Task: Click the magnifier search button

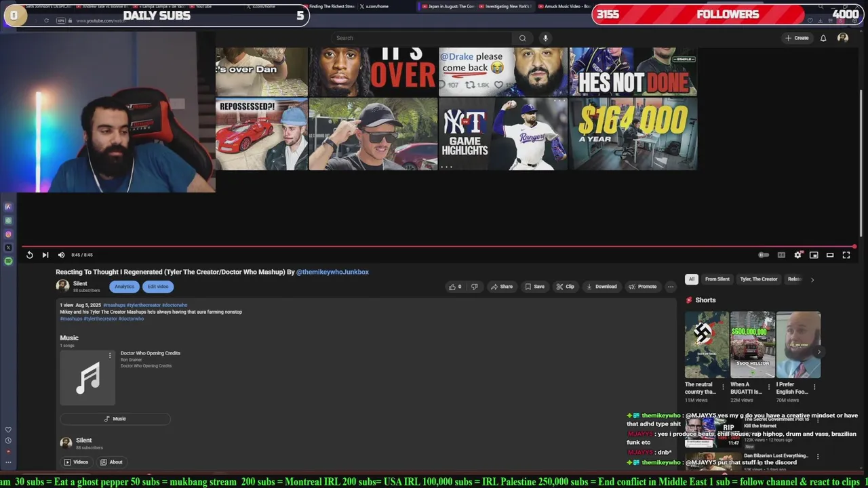Action: pyautogui.click(x=522, y=38)
